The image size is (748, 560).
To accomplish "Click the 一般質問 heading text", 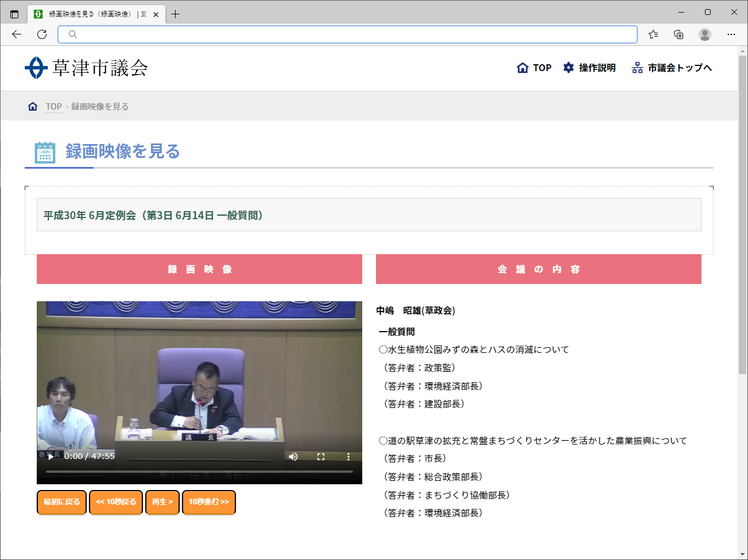I will tap(397, 332).
